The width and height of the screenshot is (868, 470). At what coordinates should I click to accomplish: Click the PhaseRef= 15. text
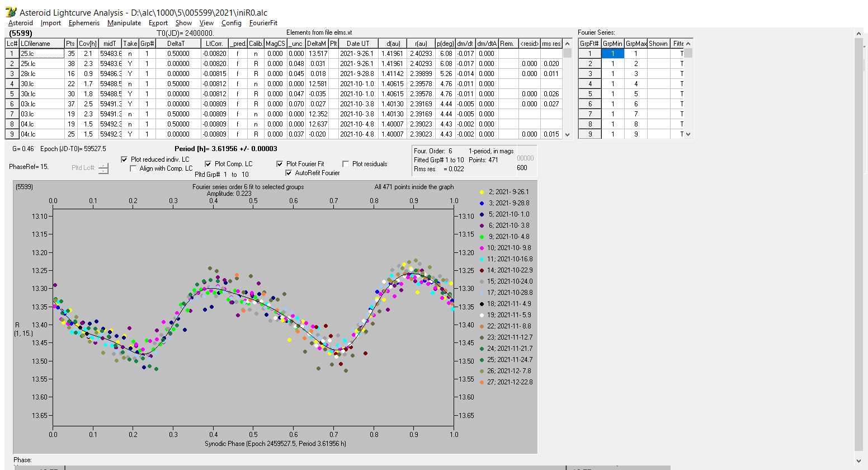coord(29,167)
